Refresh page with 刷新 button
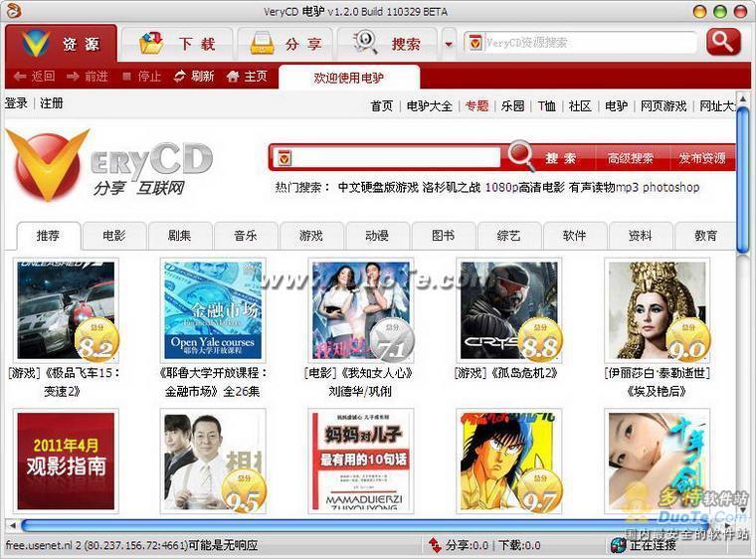 tap(194, 77)
